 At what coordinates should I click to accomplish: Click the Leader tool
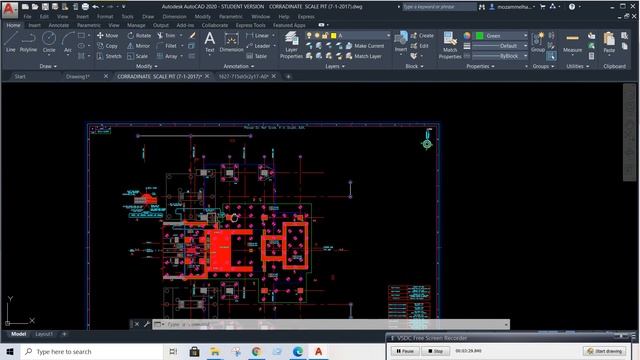(x=258, y=46)
